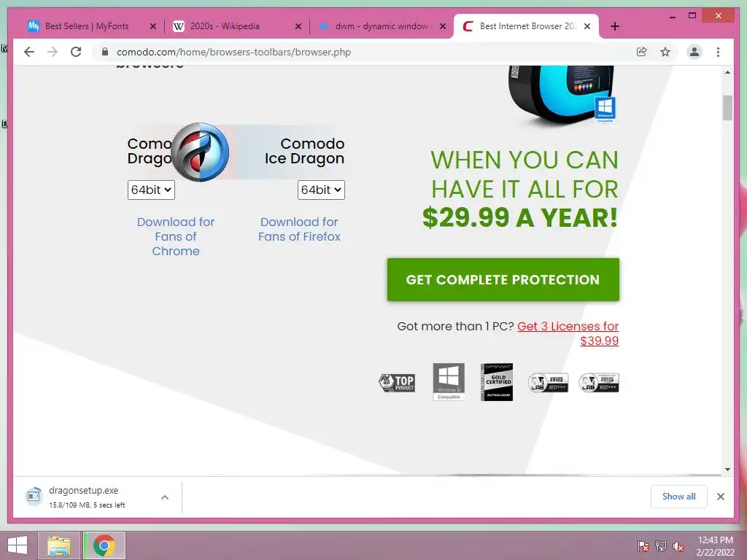
Task: Click the vertical scrollbar thumb
Action: (x=727, y=108)
